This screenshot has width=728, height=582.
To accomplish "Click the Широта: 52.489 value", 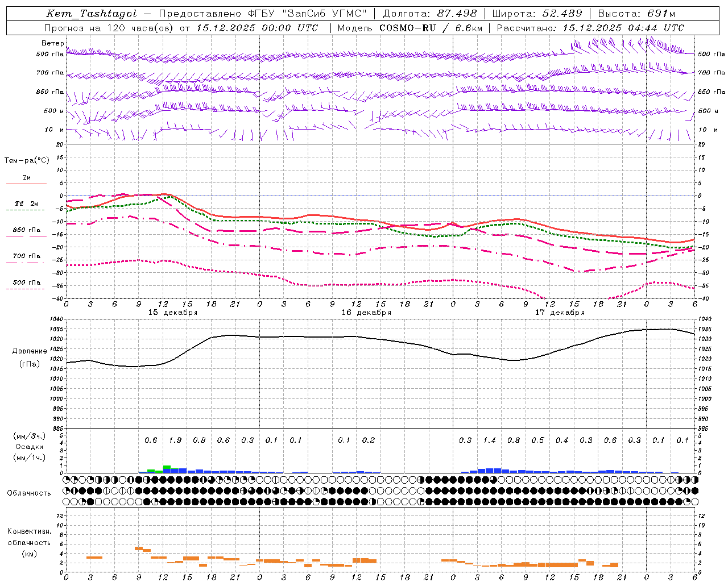I will point(537,14).
